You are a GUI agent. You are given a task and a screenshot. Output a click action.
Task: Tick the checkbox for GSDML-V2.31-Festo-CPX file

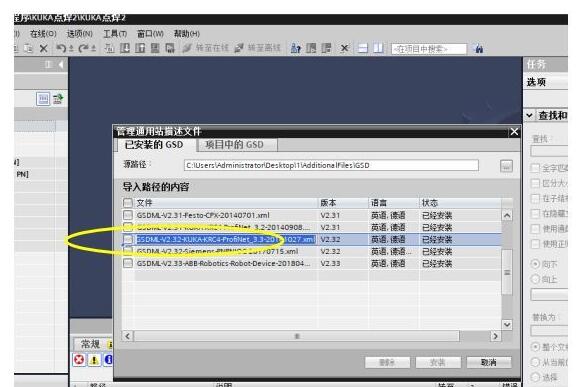(128, 215)
